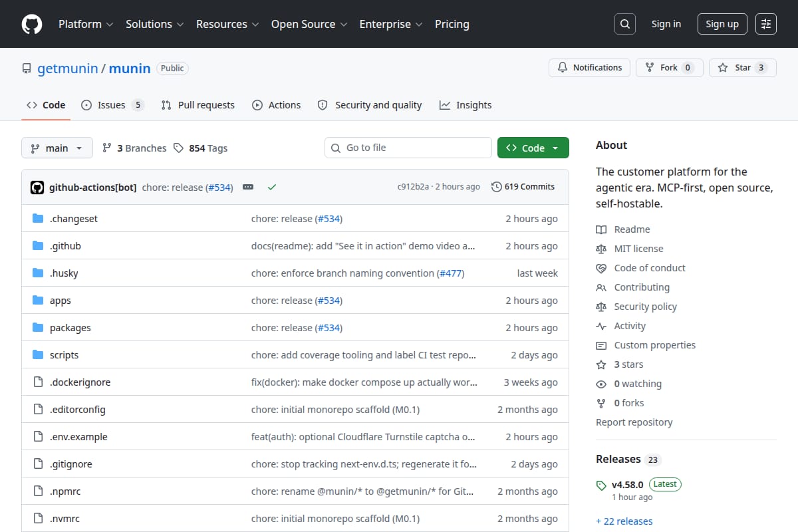This screenshot has width=798, height=532.
Task: View the 3 Branches link
Action: (134, 148)
